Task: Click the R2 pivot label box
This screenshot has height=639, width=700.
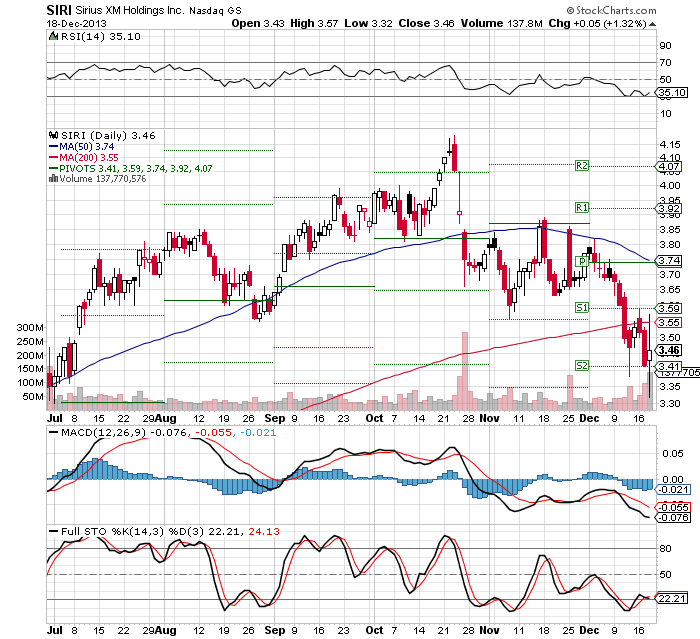Action: [582, 166]
